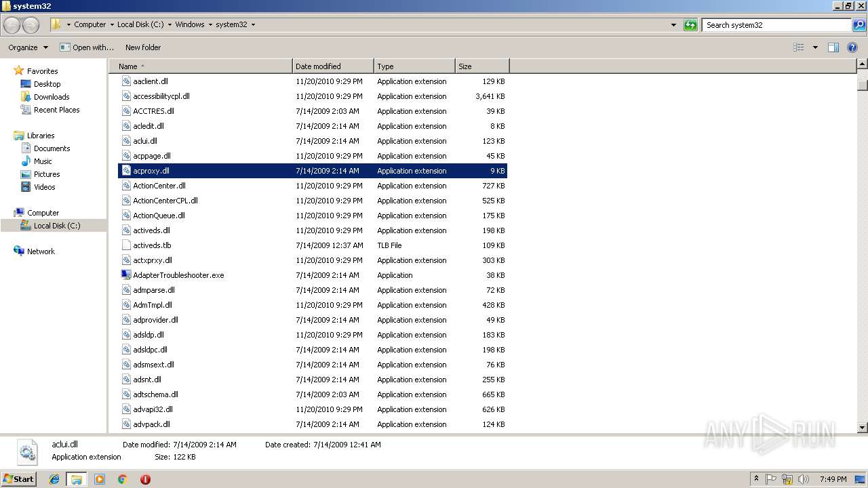This screenshot has height=488, width=868.
Task: Click the Forward navigation arrow
Action: point(31,25)
